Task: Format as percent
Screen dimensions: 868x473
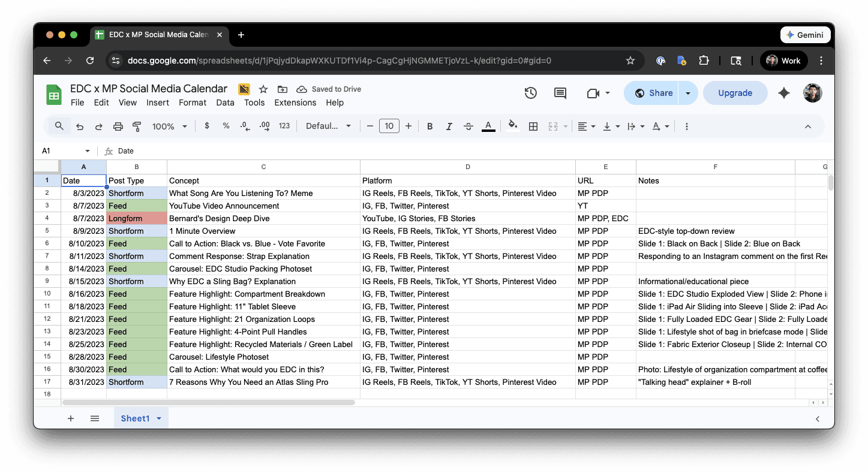Action: pyautogui.click(x=226, y=126)
